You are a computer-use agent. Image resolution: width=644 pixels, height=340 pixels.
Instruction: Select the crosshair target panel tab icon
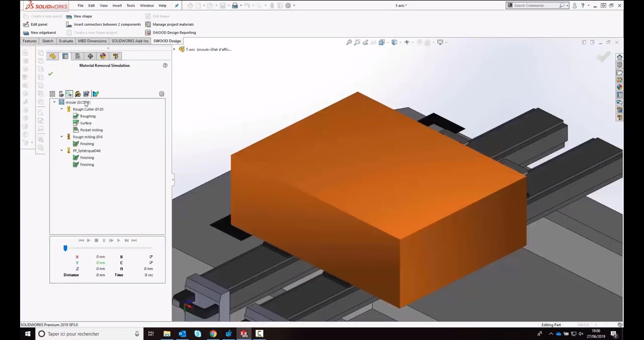(90, 56)
